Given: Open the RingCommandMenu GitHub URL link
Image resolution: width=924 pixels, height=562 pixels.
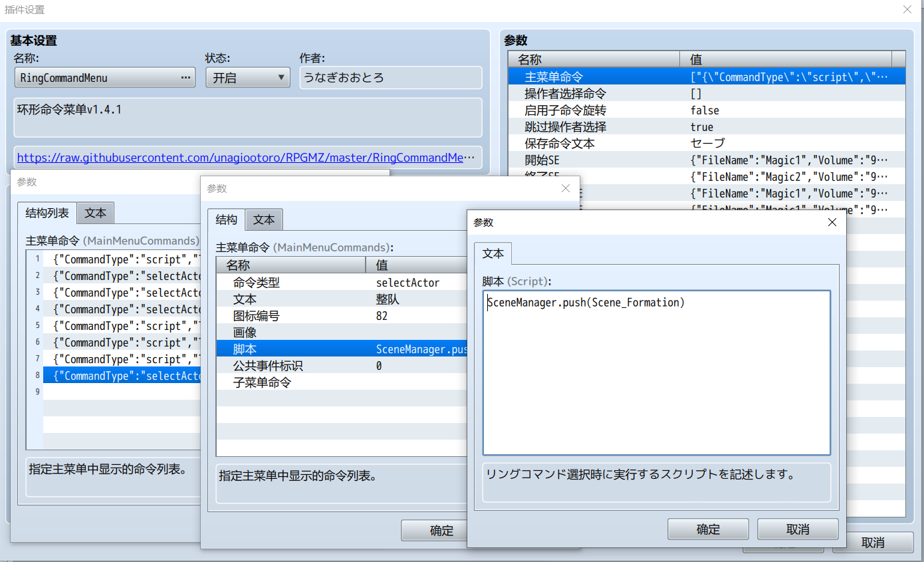Looking at the screenshot, I should click(x=247, y=158).
